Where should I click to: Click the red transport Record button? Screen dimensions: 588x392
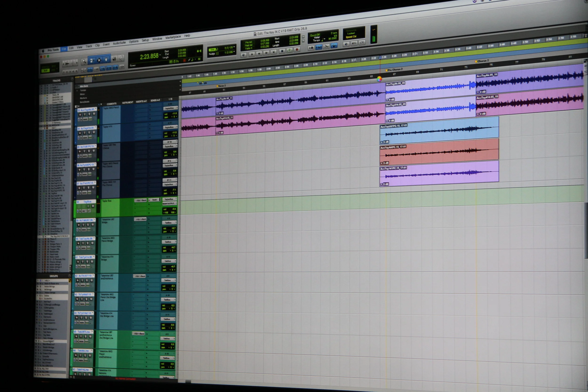tap(297, 50)
